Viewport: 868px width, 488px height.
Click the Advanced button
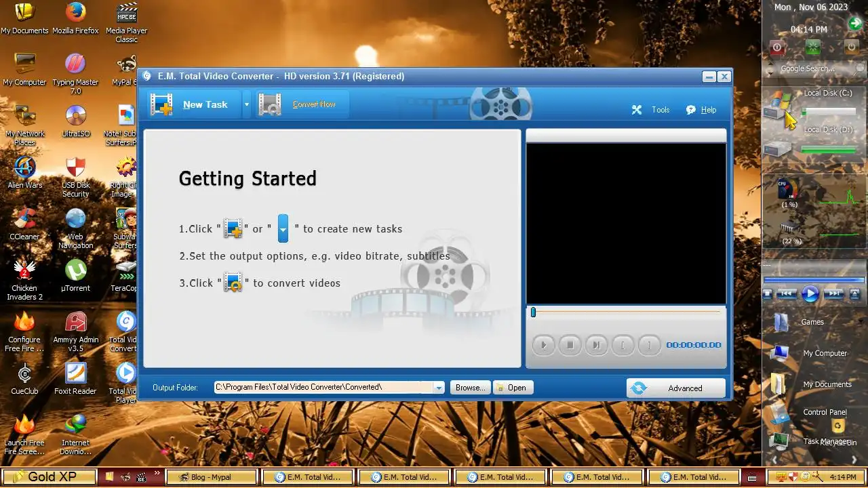click(x=676, y=388)
